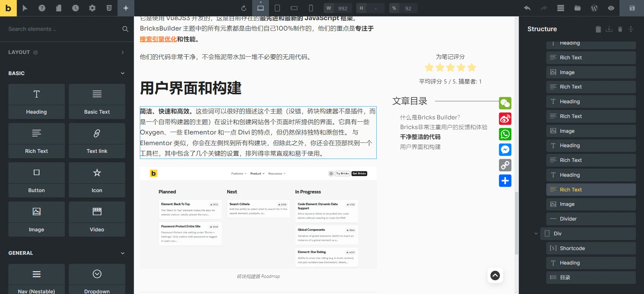
Task: Undo the last action with the arrow icon
Action: [x=527, y=8]
